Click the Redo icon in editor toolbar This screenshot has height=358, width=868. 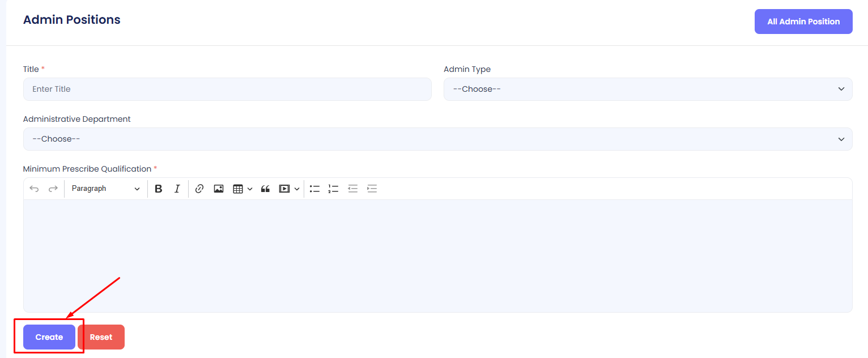[53, 189]
